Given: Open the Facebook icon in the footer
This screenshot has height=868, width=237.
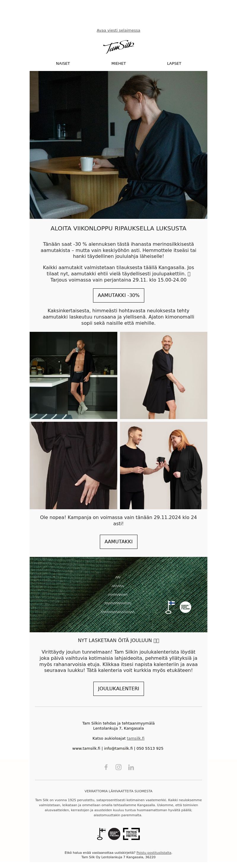Looking at the screenshot, I should coord(106,767).
